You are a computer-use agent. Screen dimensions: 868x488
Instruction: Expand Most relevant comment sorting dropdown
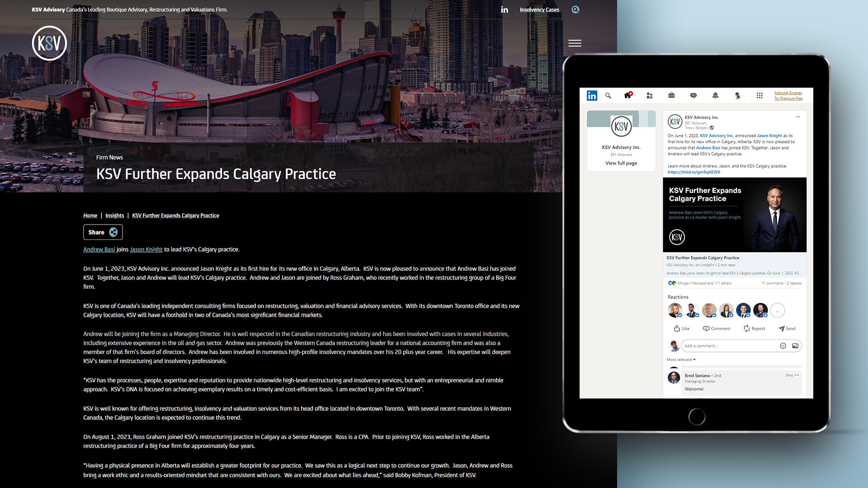point(681,360)
